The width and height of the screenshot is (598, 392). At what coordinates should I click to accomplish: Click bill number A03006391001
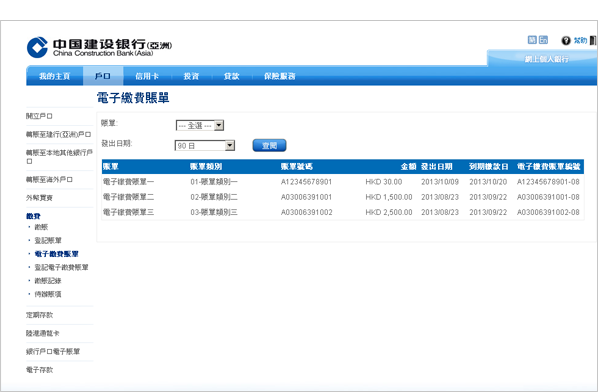point(307,197)
